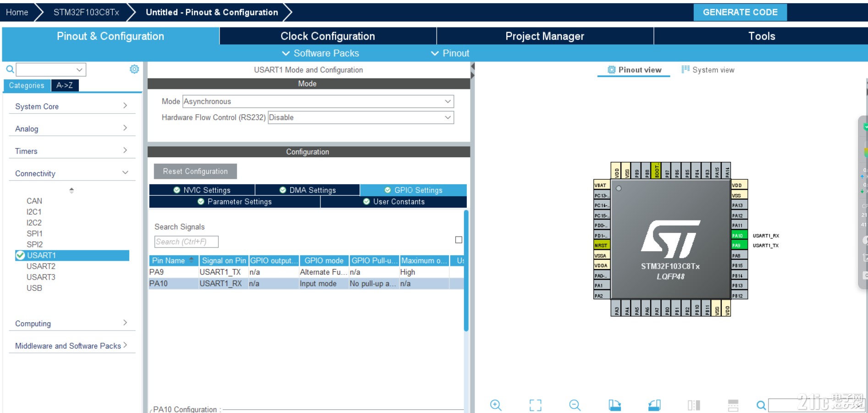The height and width of the screenshot is (413, 868).
Task: Click the Pinout view tab
Action: tap(634, 70)
